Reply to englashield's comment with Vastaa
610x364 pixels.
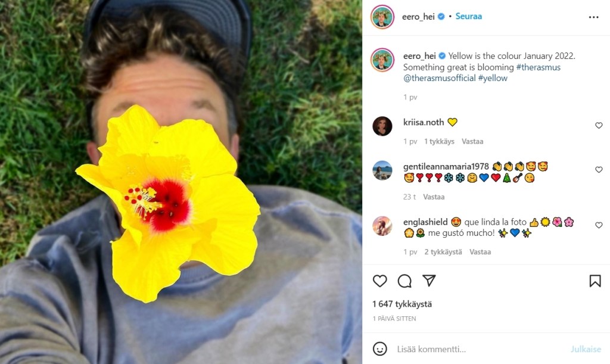tap(480, 252)
